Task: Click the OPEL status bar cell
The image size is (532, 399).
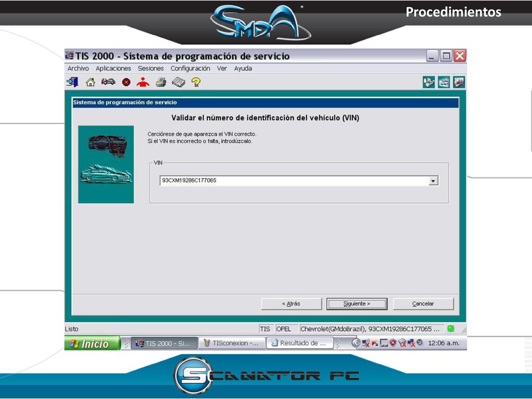Action: pos(286,329)
